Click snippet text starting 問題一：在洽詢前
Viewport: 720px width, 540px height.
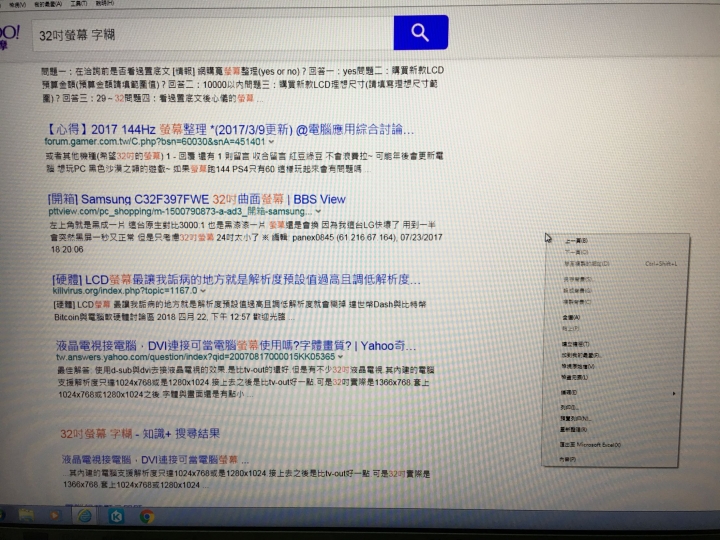(x=242, y=84)
